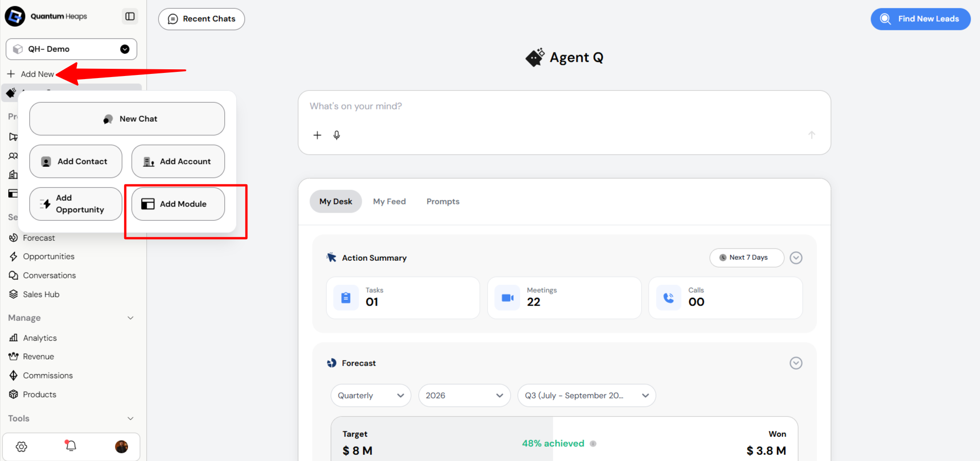
Task: Click the Meetings video camera icon
Action: [x=507, y=298]
